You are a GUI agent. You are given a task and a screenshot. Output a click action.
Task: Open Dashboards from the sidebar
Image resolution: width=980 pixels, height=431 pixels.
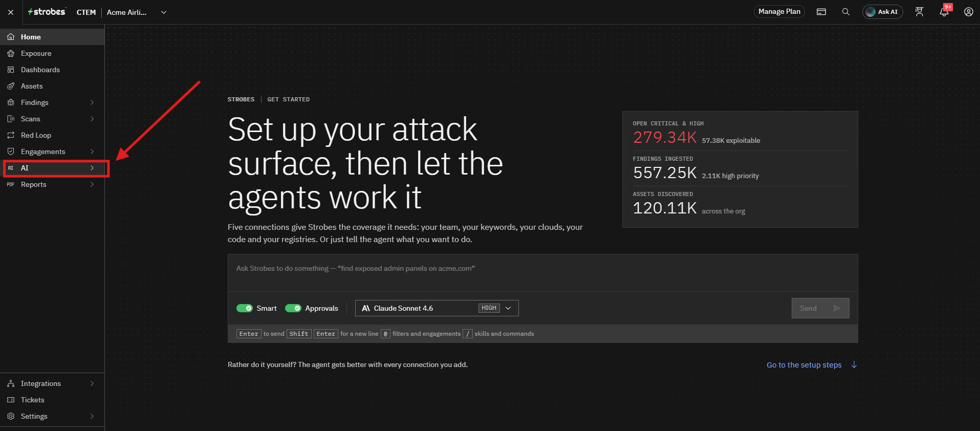(52, 70)
